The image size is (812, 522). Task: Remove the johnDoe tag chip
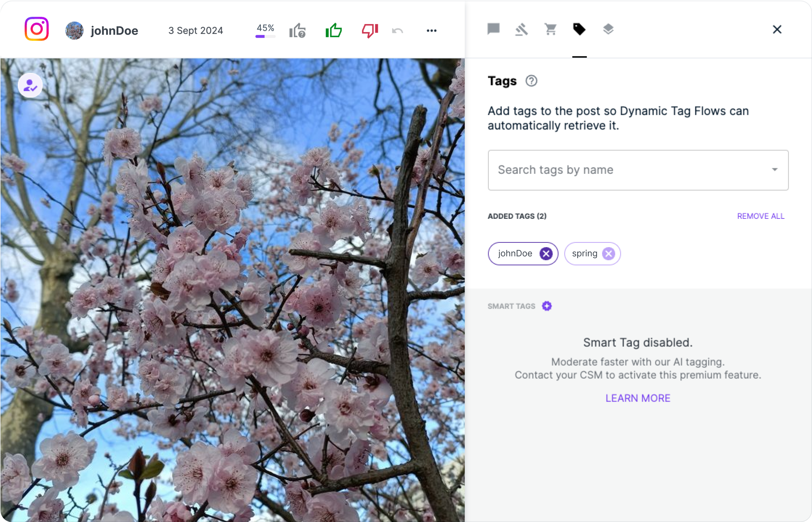point(546,253)
